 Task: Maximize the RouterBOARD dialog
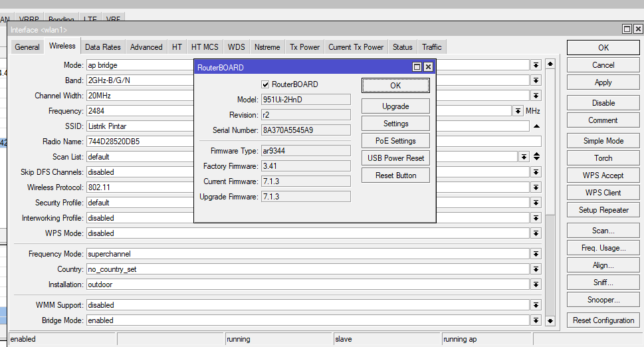pyautogui.click(x=417, y=67)
